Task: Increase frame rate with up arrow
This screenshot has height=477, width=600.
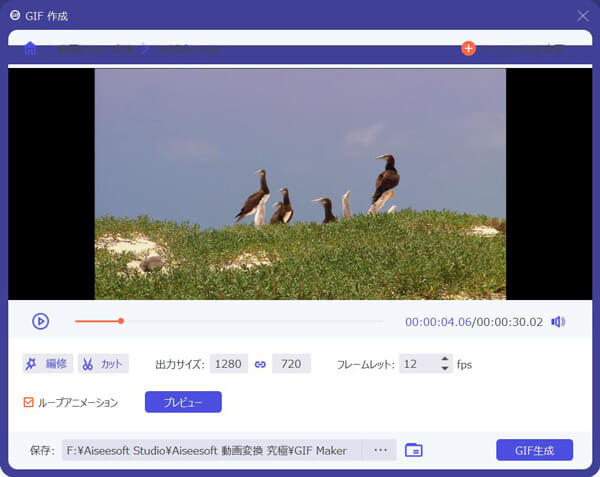Action: coord(445,359)
